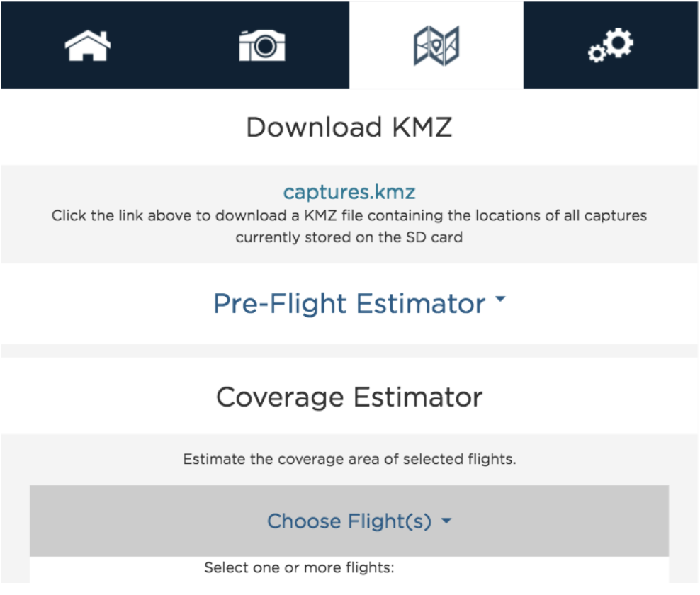Click the 'Select one or more flights:' label

[299, 568]
